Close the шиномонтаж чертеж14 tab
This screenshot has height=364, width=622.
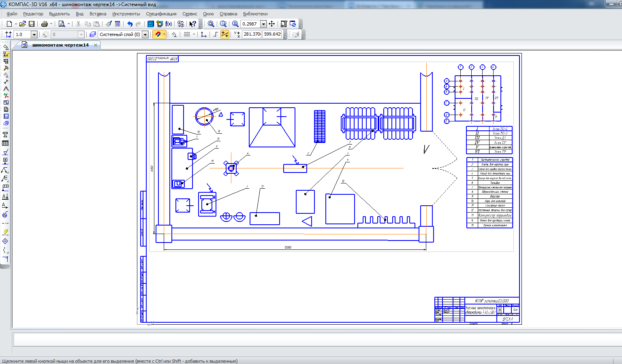pyautogui.click(x=96, y=45)
